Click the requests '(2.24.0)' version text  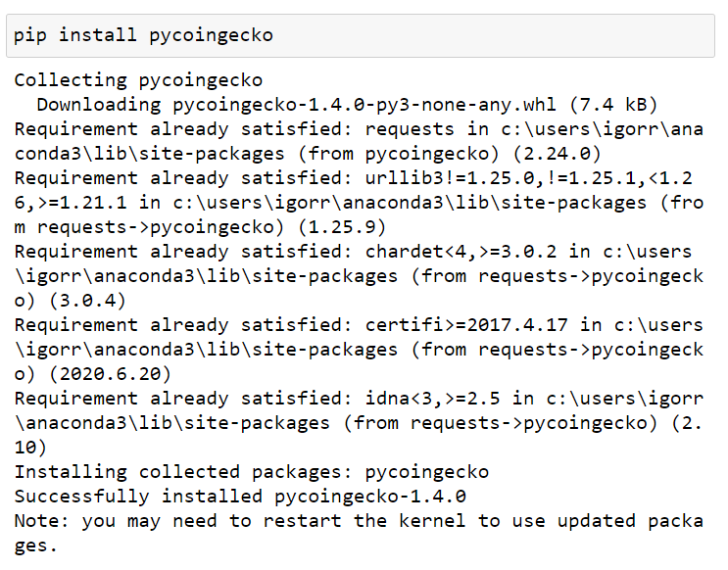pyautogui.click(x=557, y=154)
